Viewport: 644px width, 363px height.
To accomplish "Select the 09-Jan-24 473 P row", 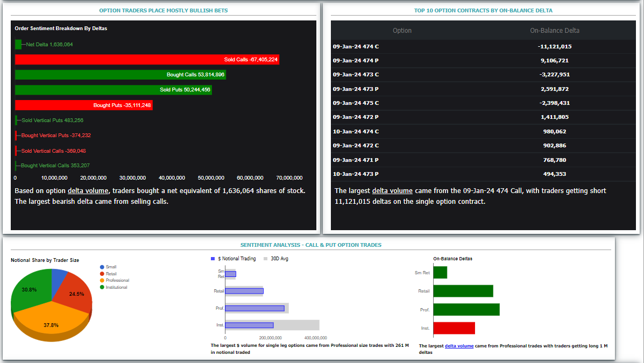I will tap(483, 89).
